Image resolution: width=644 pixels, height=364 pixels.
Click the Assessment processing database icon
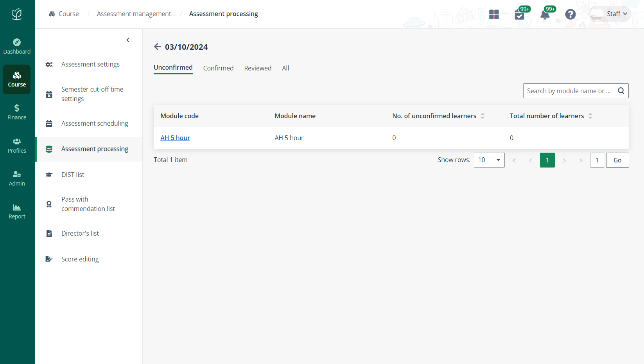click(x=49, y=149)
